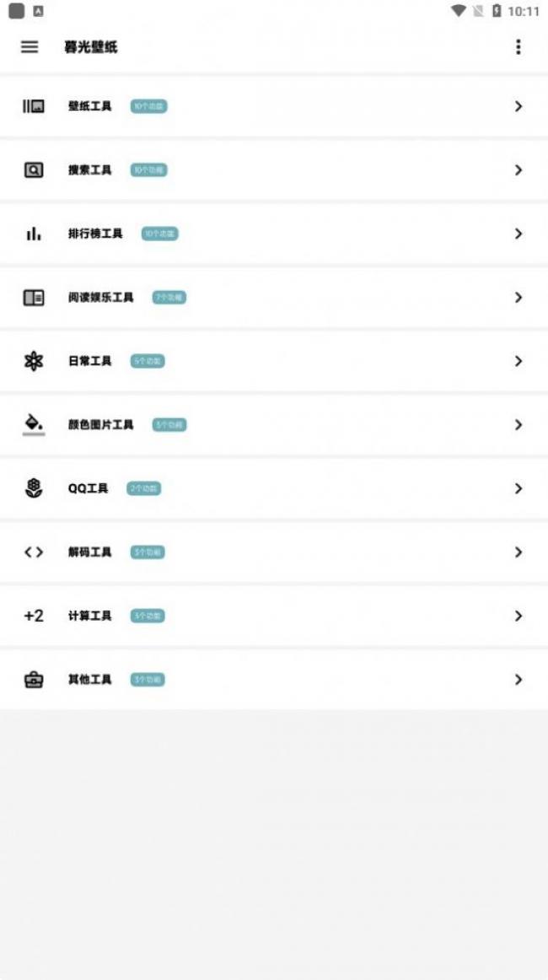The height and width of the screenshot is (980, 548).
Task: Open the 搜索工具 list item
Action: coord(274,170)
